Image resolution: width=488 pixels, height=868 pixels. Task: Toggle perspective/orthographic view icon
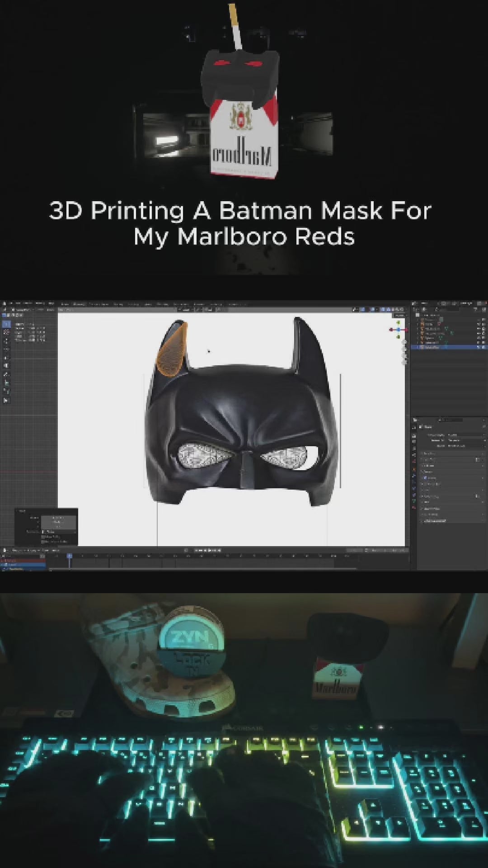404,363
